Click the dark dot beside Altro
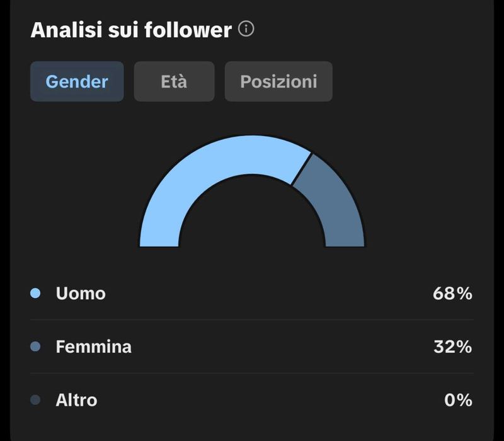 click(x=36, y=400)
